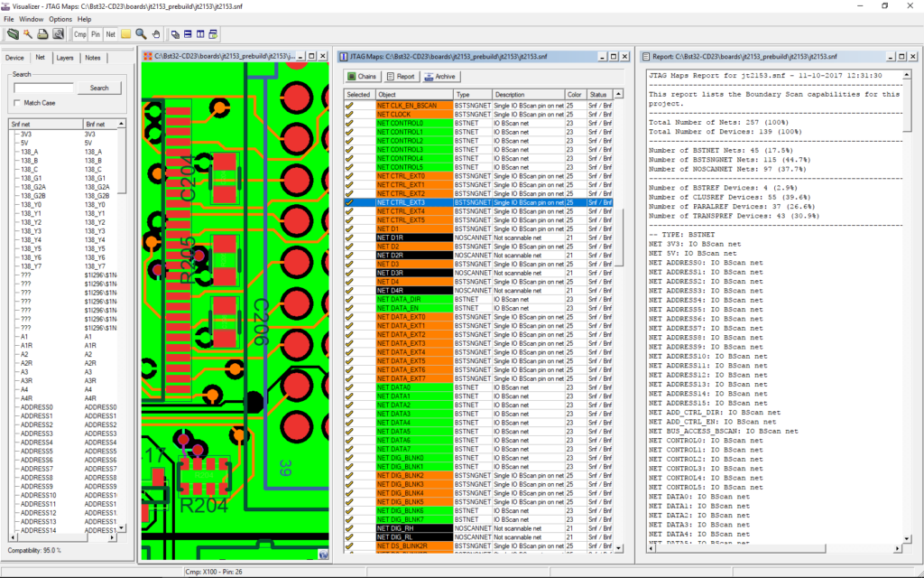
Task: Click the printer icon in toolbar
Action: [x=42, y=34]
